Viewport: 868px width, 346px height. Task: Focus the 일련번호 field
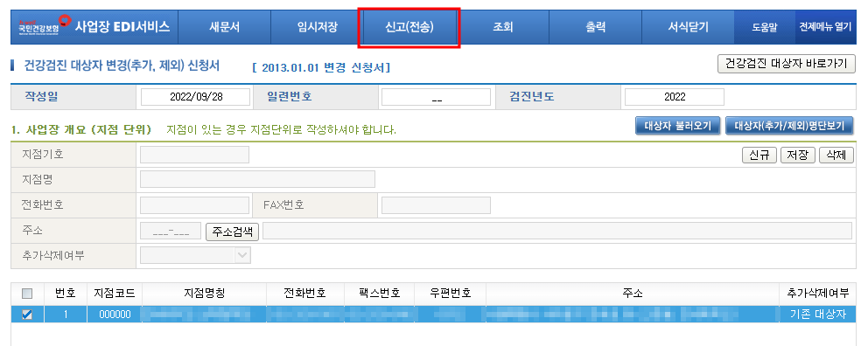(437, 97)
